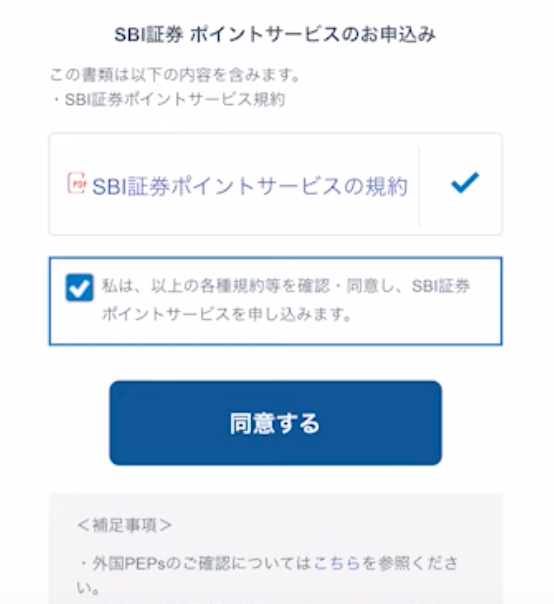
Task: Click the text この書類は以下の内容を含みます。
Action: click(x=175, y=75)
